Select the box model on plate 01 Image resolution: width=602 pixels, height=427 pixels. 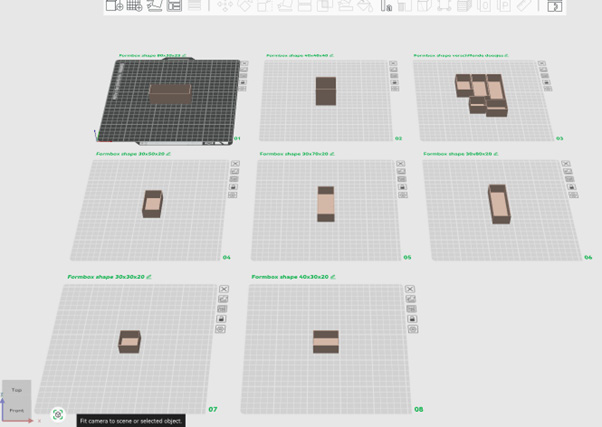[170, 94]
